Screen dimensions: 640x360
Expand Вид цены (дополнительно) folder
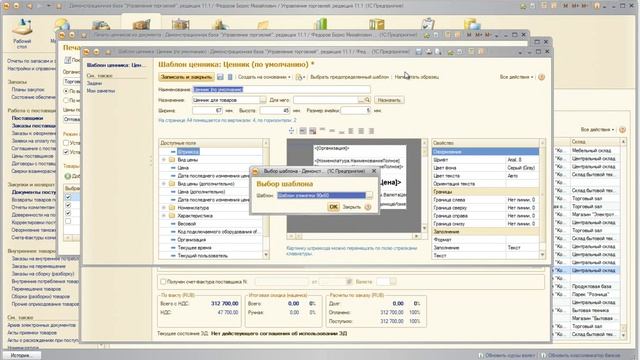coord(164,184)
